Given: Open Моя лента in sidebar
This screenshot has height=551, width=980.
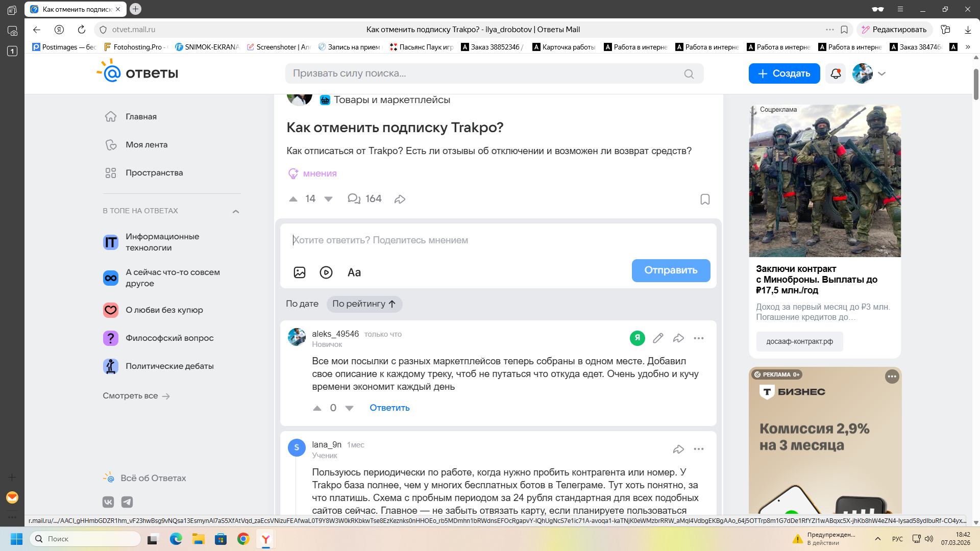Looking at the screenshot, I should click(x=146, y=144).
